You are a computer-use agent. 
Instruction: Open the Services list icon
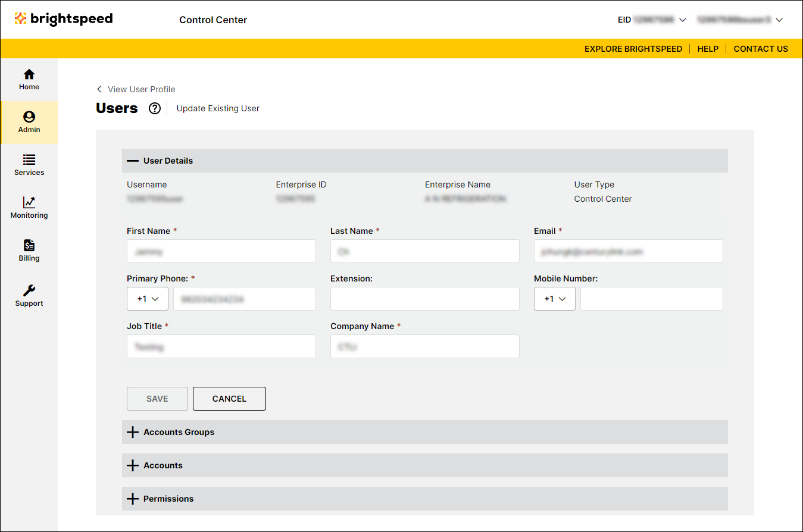[x=29, y=159]
